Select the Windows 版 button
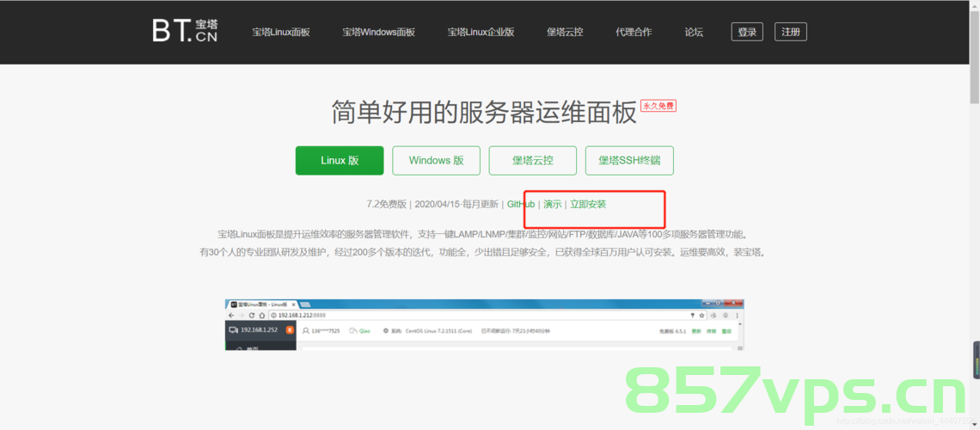This screenshot has width=980, height=430. (x=436, y=161)
